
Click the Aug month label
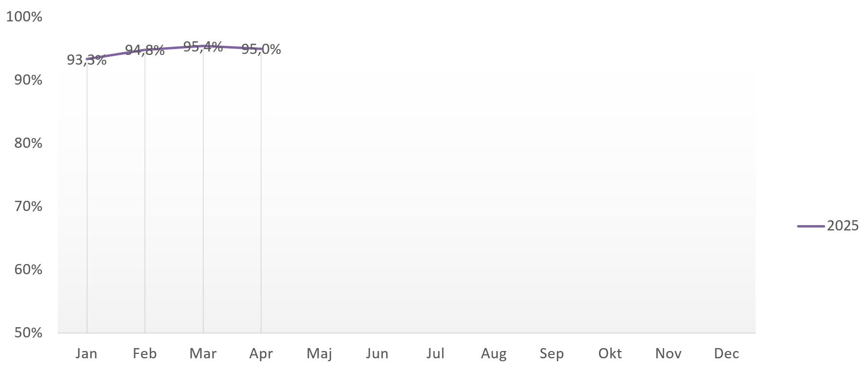(x=494, y=353)
